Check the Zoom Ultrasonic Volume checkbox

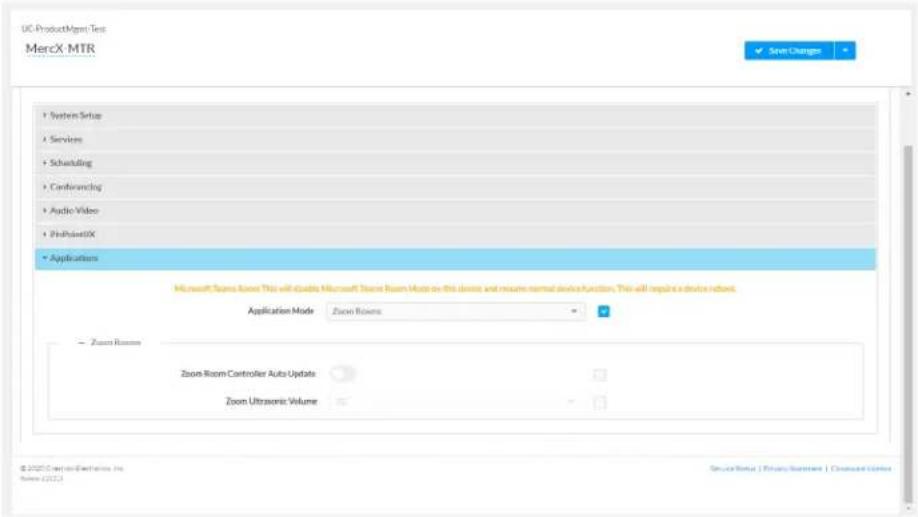click(x=600, y=402)
